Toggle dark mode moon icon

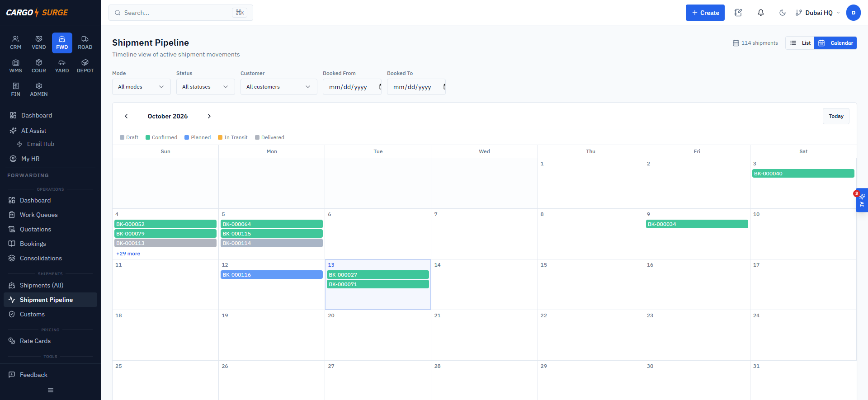click(783, 13)
